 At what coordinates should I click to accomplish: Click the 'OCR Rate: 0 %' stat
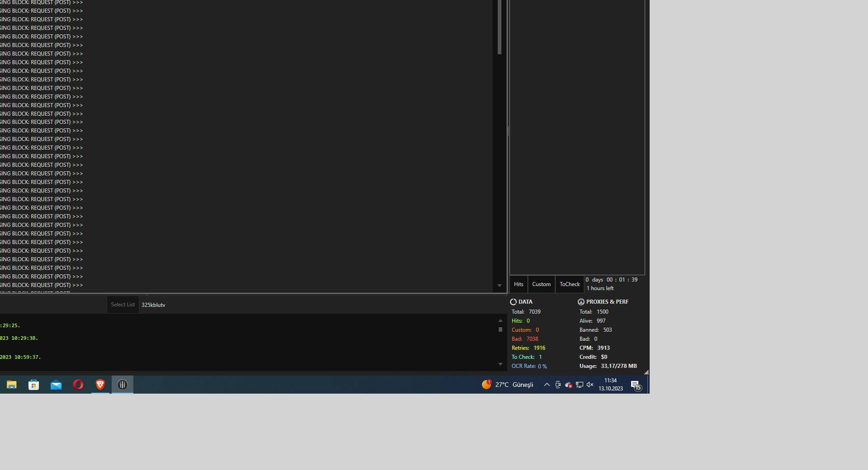(x=529, y=366)
